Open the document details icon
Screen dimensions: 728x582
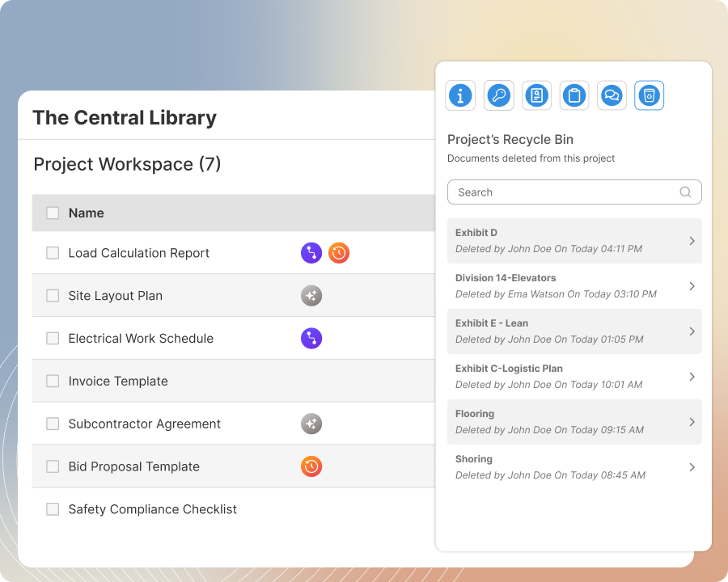(x=536, y=95)
